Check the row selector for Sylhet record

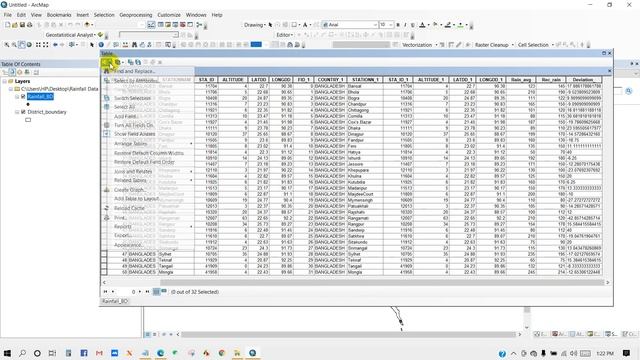coord(104,254)
